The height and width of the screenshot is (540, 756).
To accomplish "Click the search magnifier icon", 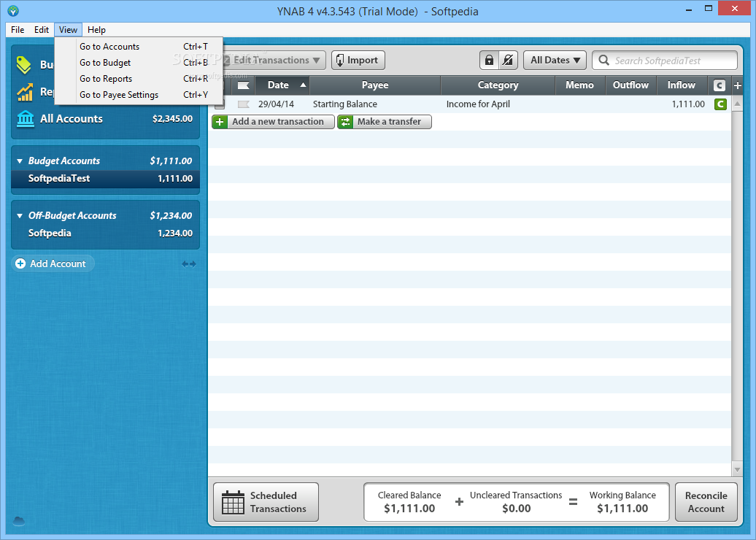I will point(603,61).
